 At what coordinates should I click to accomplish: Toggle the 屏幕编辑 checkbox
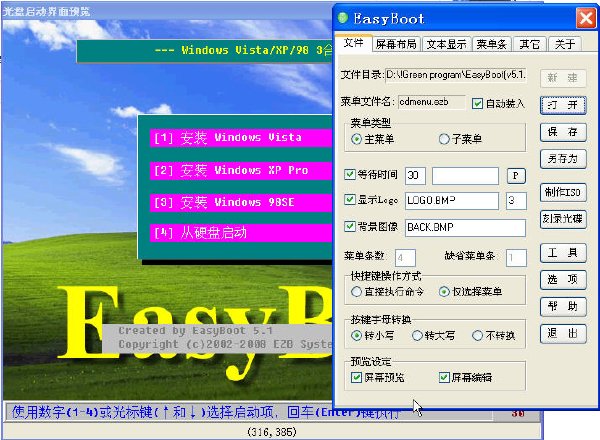point(444,378)
